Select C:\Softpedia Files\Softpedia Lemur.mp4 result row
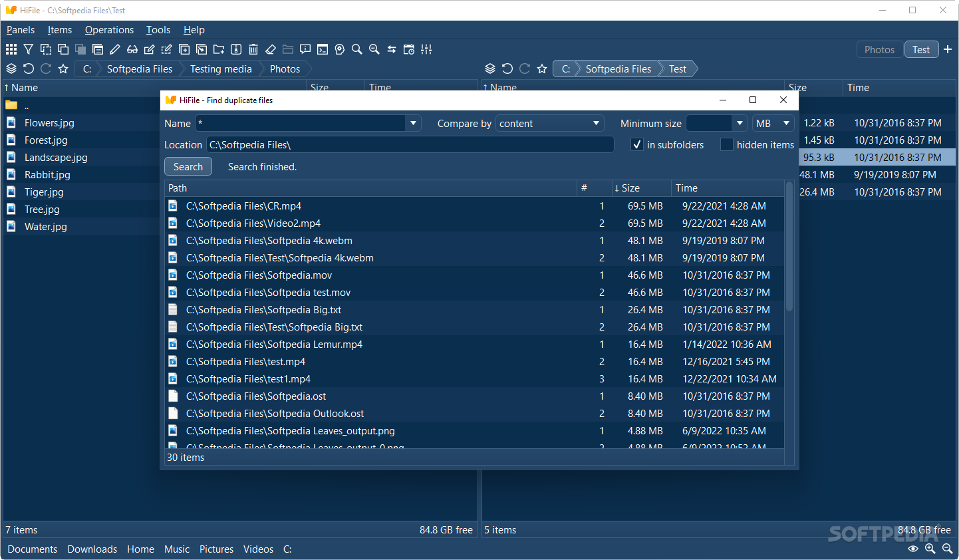959x560 pixels. [x=475, y=345]
